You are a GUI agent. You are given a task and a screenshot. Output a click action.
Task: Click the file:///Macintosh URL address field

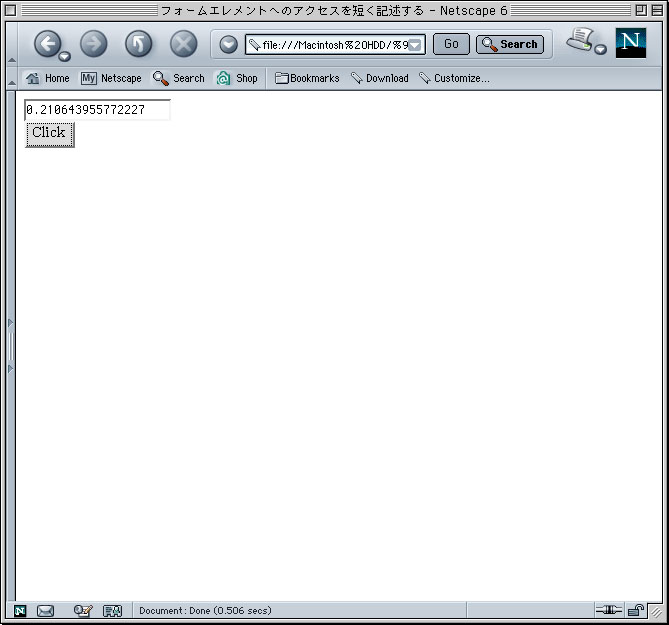(x=335, y=44)
